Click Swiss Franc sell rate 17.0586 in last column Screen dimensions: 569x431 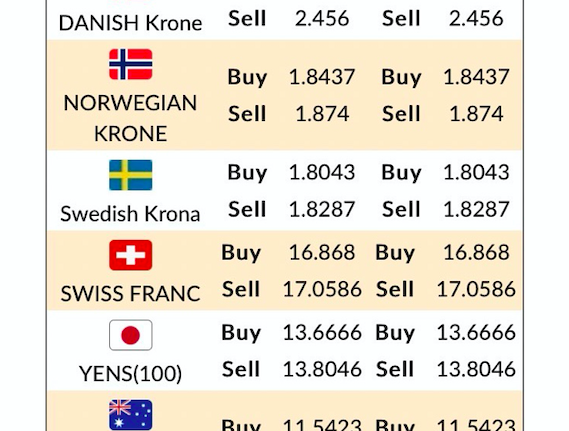476,289
